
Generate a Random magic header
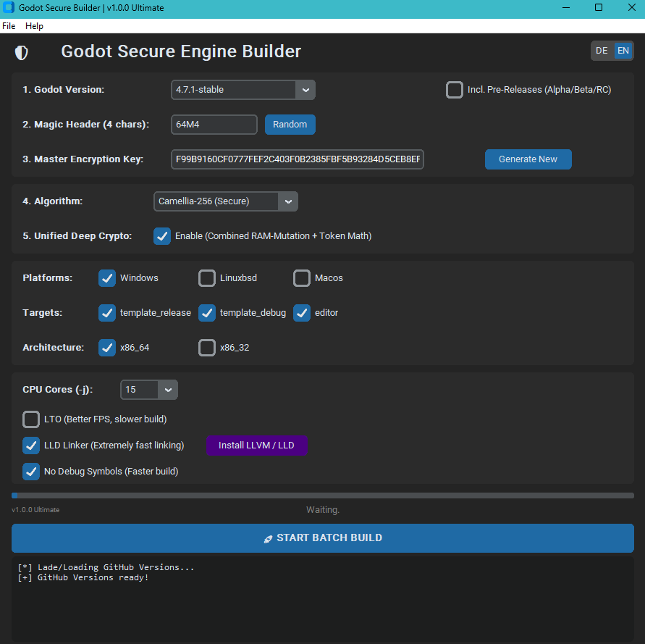pos(290,125)
